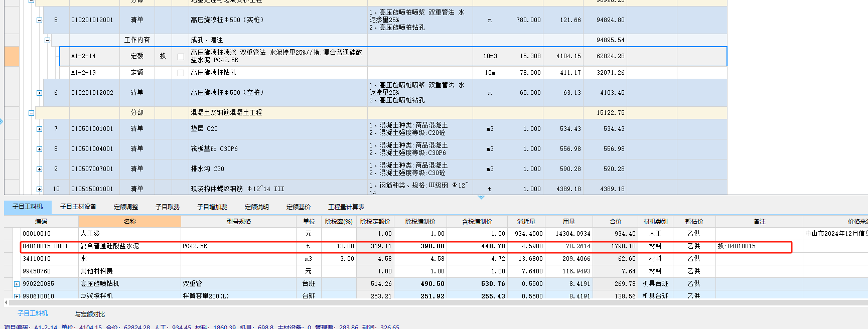Click quantity 15.308 in row A1-2-14
This screenshot has height=329, width=868.
(x=530, y=56)
